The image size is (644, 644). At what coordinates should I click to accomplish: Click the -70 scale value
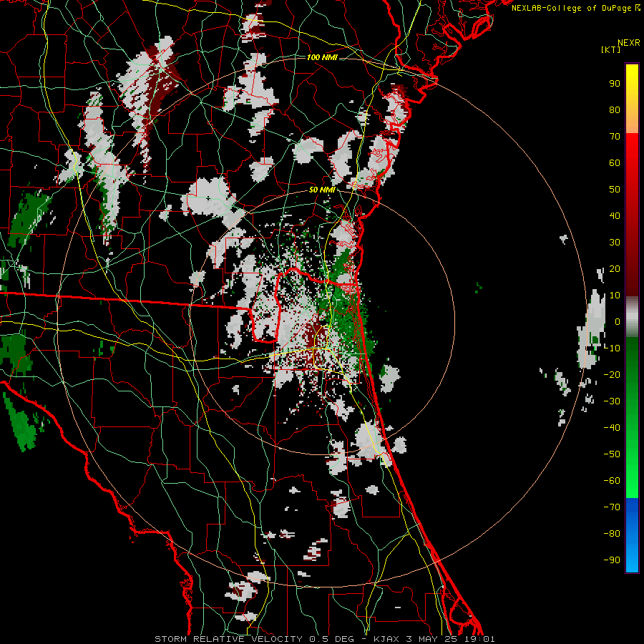(612, 507)
